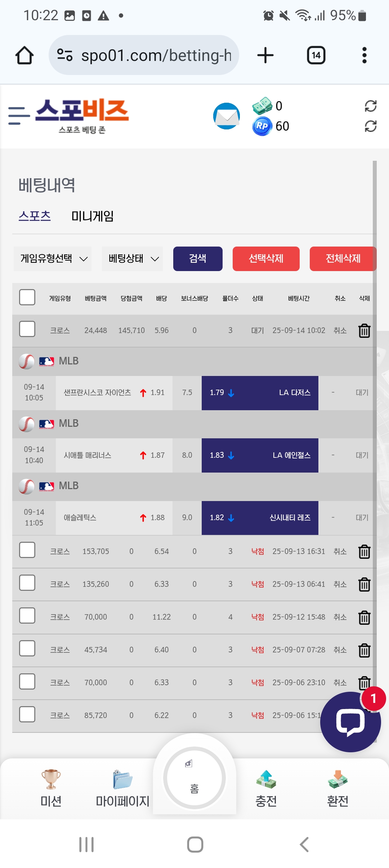This screenshot has height=868, width=389.
Task: Select the 135,260 lost bet checkbox
Action: click(27, 583)
